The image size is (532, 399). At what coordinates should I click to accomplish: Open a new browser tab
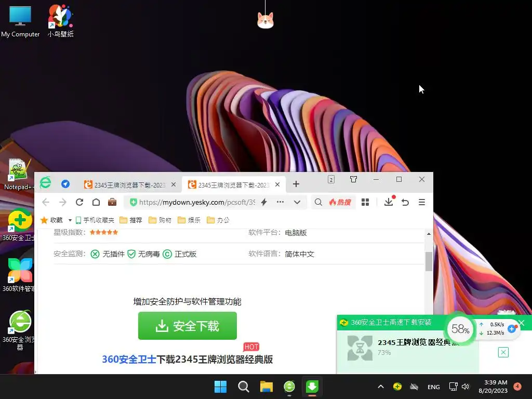[296, 184]
